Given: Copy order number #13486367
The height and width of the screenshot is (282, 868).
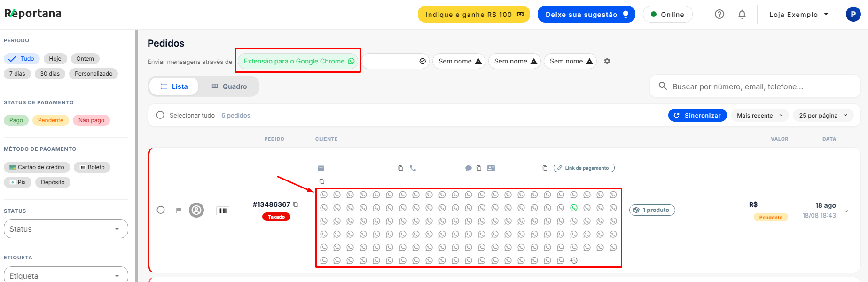Looking at the screenshot, I should click(296, 204).
